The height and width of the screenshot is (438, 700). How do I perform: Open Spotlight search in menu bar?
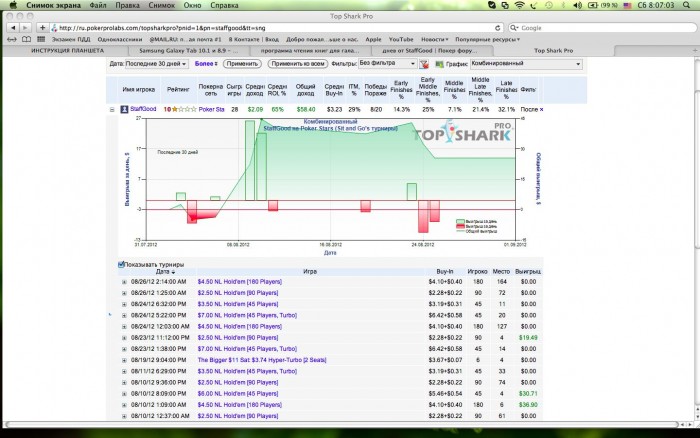[687, 5]
